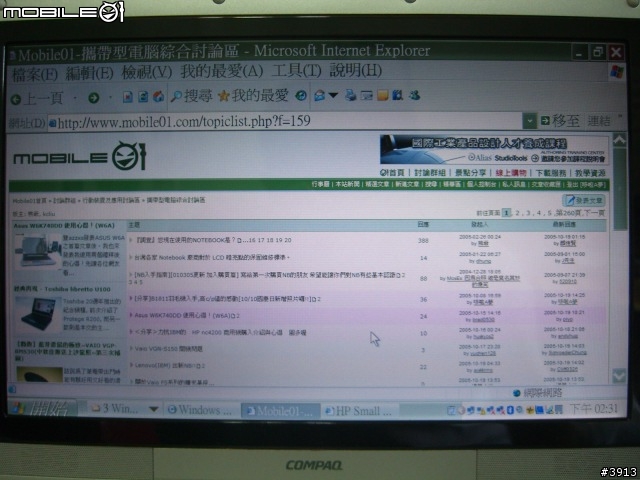Screen dimensions: 640x480
Task: Click the Refresh page icon
Action: (143, 97)
